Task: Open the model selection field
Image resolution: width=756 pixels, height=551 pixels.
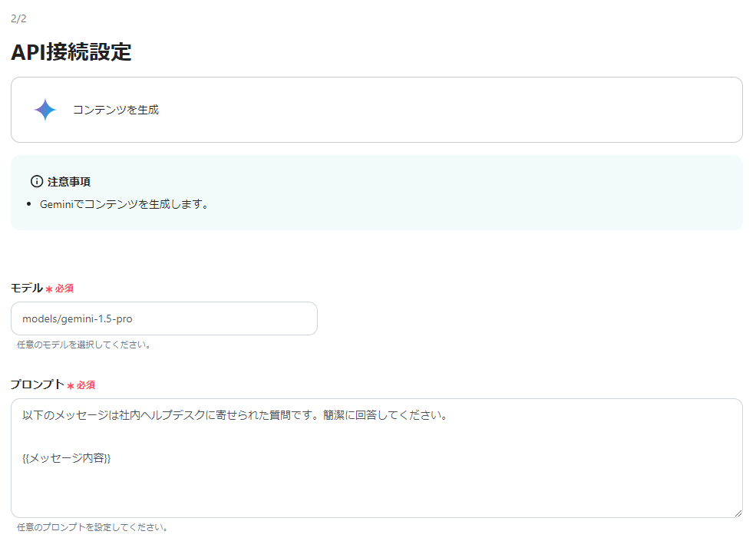Action: (x=163, y=318)
